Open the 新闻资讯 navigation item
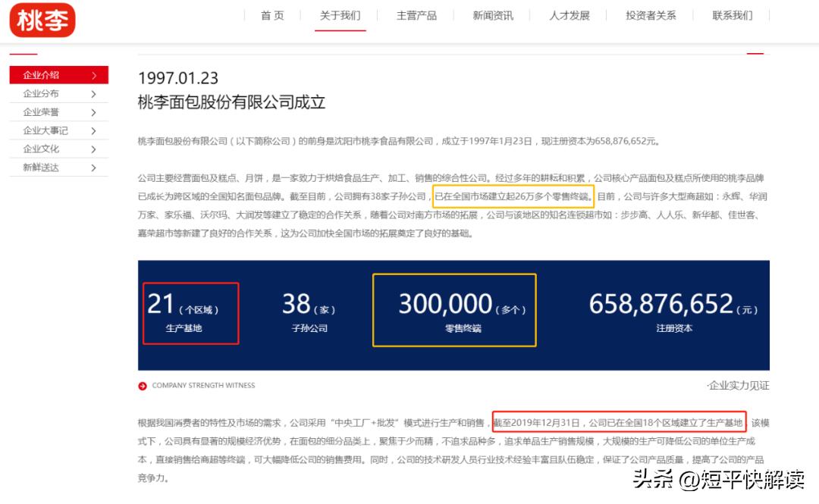 pos(494,14)
